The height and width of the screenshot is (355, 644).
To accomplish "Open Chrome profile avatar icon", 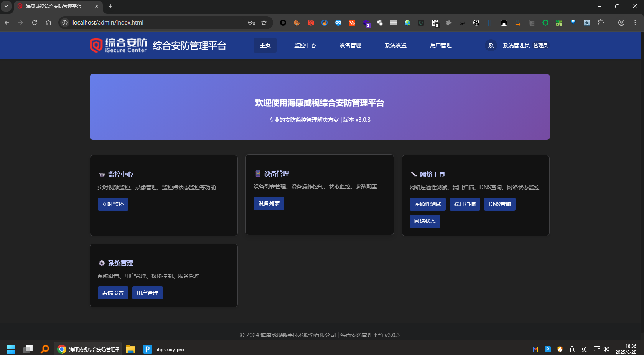I will click(x=621, y=23).
